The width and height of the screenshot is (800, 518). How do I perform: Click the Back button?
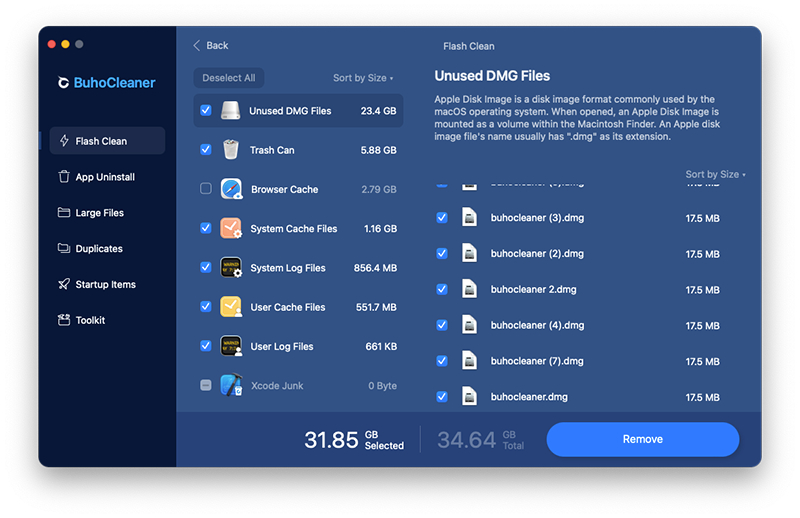211,45
